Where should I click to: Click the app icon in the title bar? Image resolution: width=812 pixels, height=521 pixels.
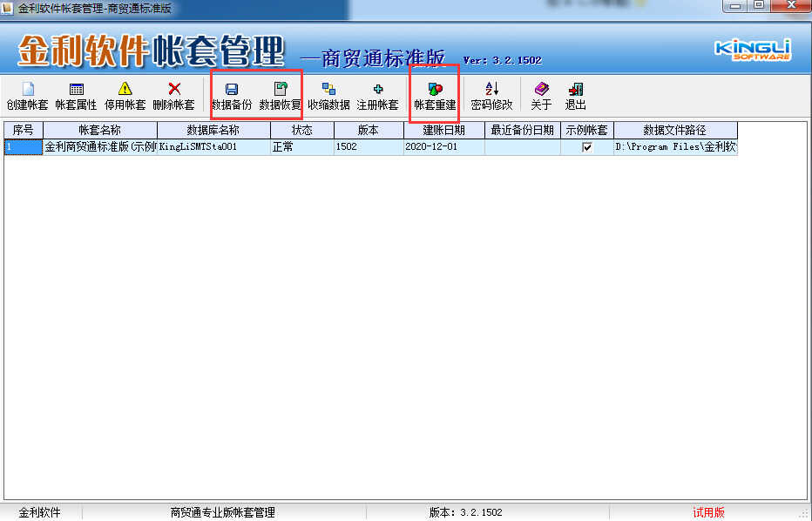pos(7,9)
